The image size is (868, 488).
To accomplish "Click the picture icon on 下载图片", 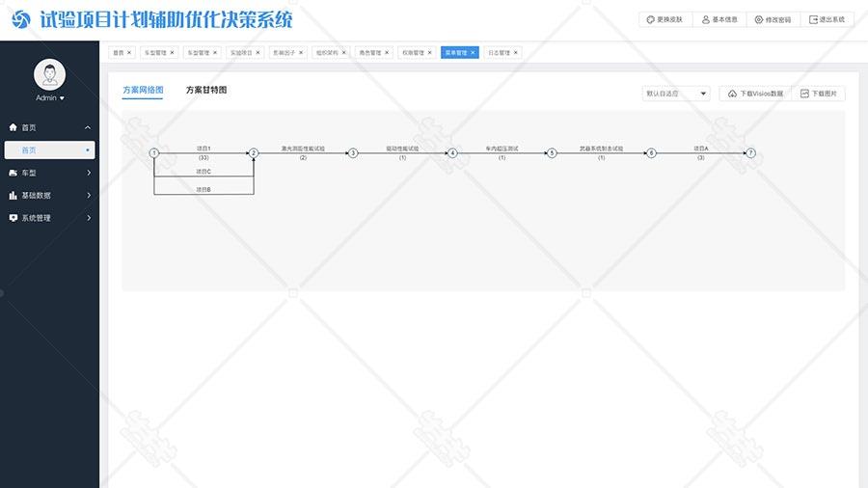I will tap(804, 94).
